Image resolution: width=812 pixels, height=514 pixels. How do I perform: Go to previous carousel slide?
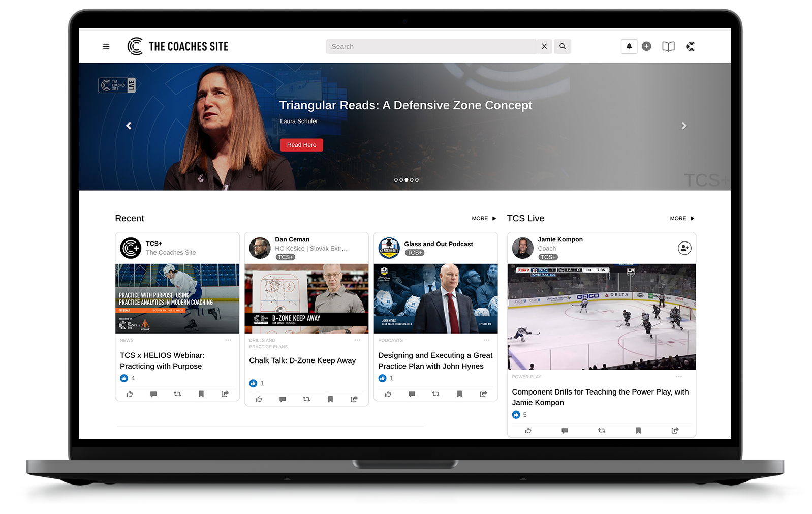129,126
